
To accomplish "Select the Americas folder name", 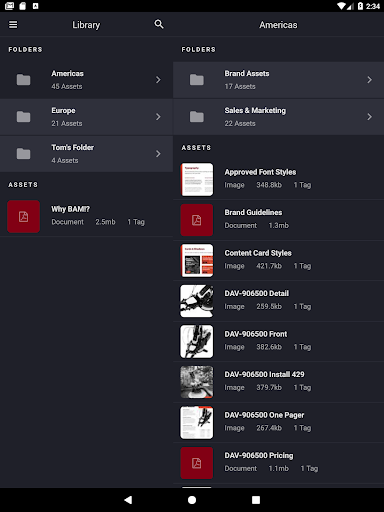I will click(x=67, y=73).
